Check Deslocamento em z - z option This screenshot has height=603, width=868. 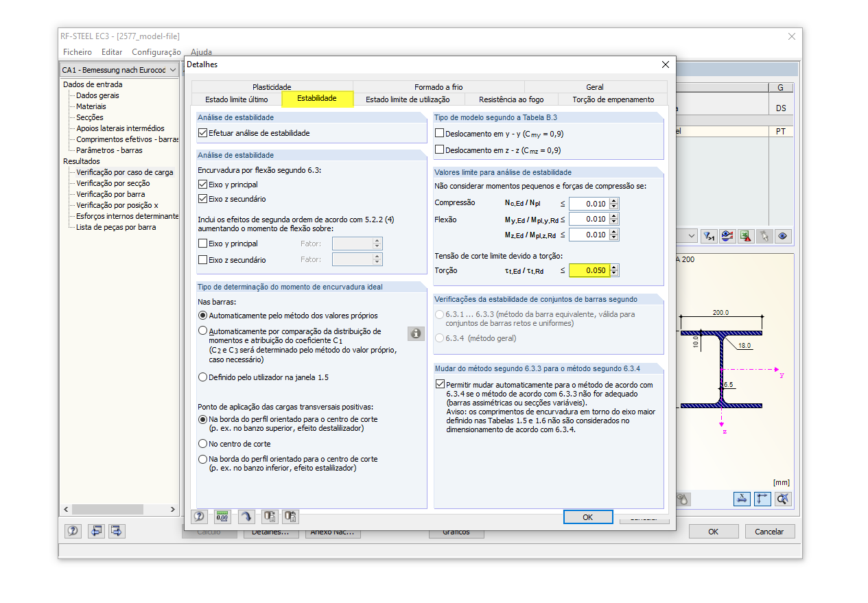click(440, 150)
